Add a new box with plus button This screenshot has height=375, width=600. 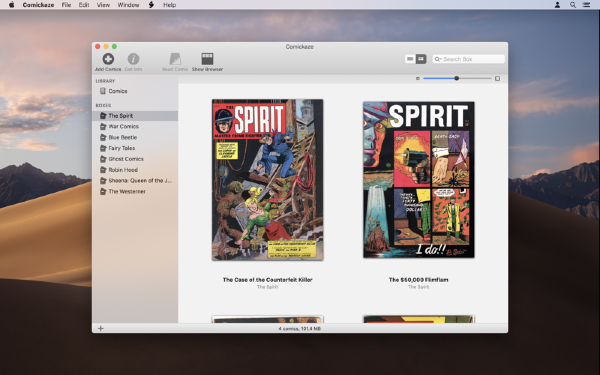click(101, 328)
